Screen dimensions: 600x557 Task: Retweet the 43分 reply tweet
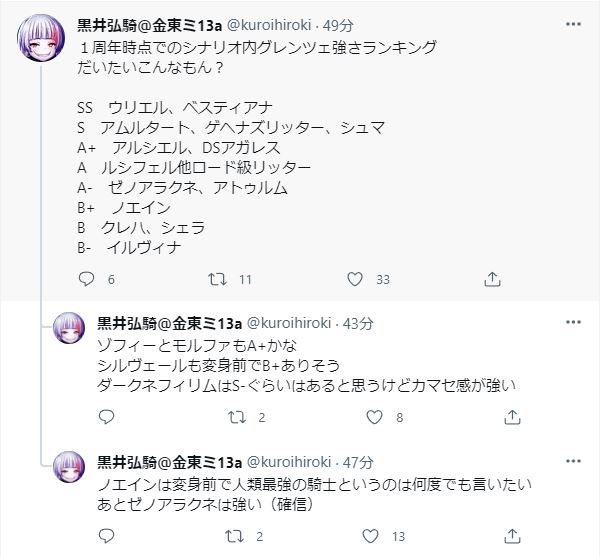click(x=234, y=417)
